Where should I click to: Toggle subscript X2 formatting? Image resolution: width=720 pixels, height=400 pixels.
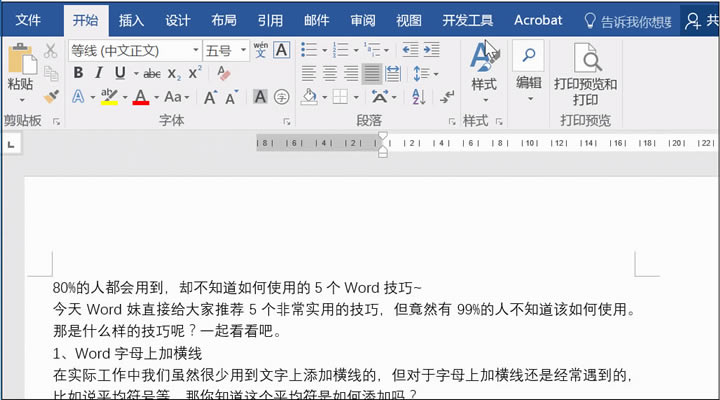[x=174, y=73]
